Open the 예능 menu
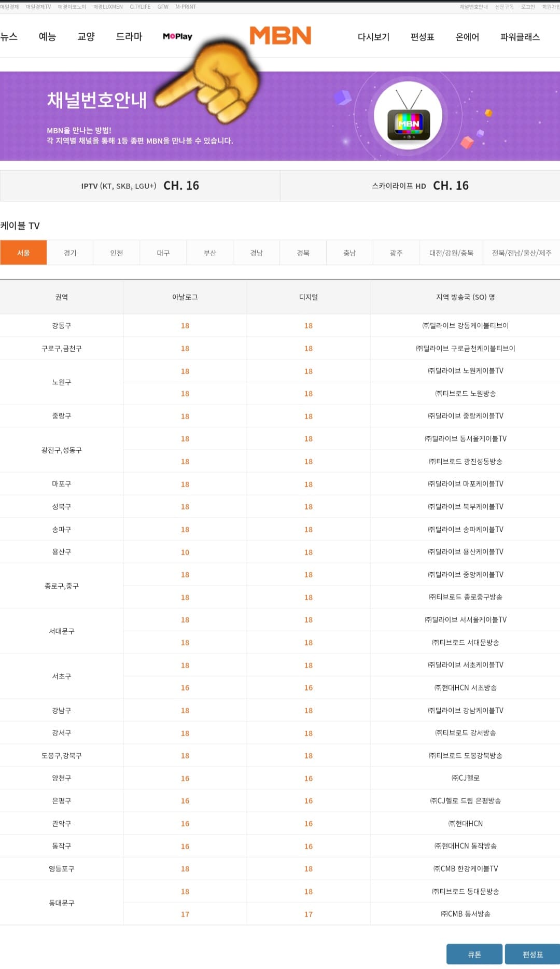The height and width of the screenshot is (969, 560). coord(47,36)
